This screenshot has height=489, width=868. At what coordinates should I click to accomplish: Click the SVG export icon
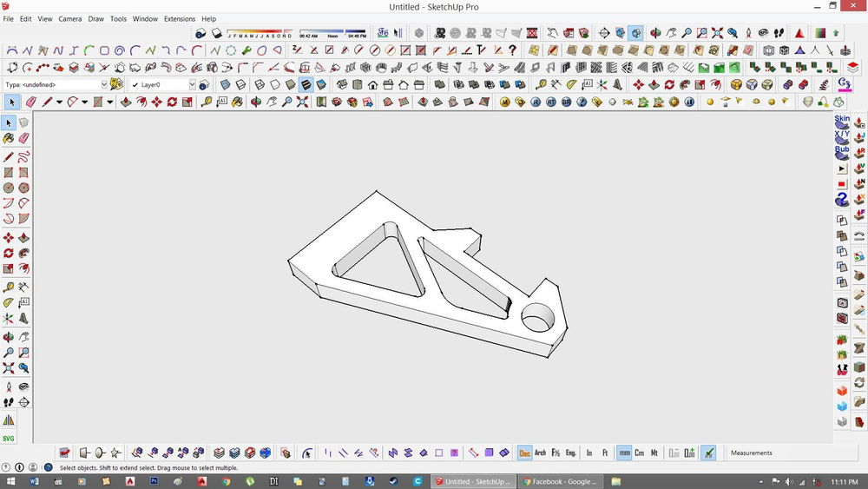coord(9,439)
